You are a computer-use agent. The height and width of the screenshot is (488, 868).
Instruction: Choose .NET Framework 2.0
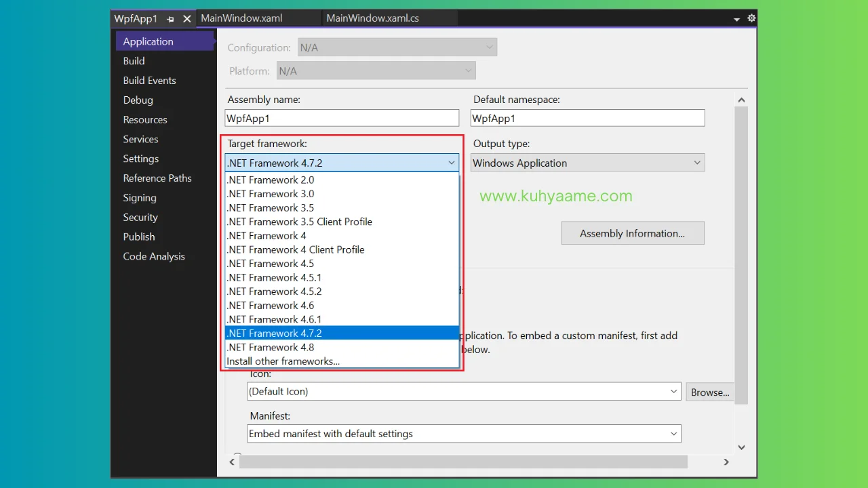coord(342,180)
